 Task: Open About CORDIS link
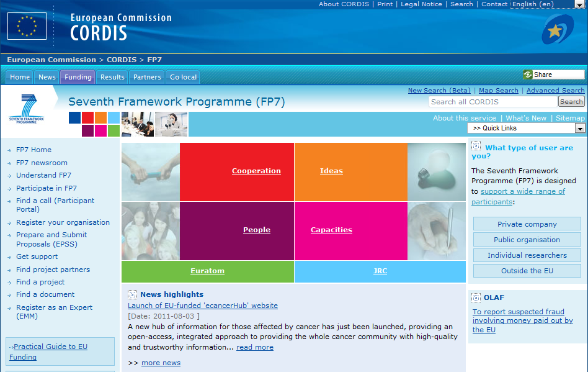[344, 4]
